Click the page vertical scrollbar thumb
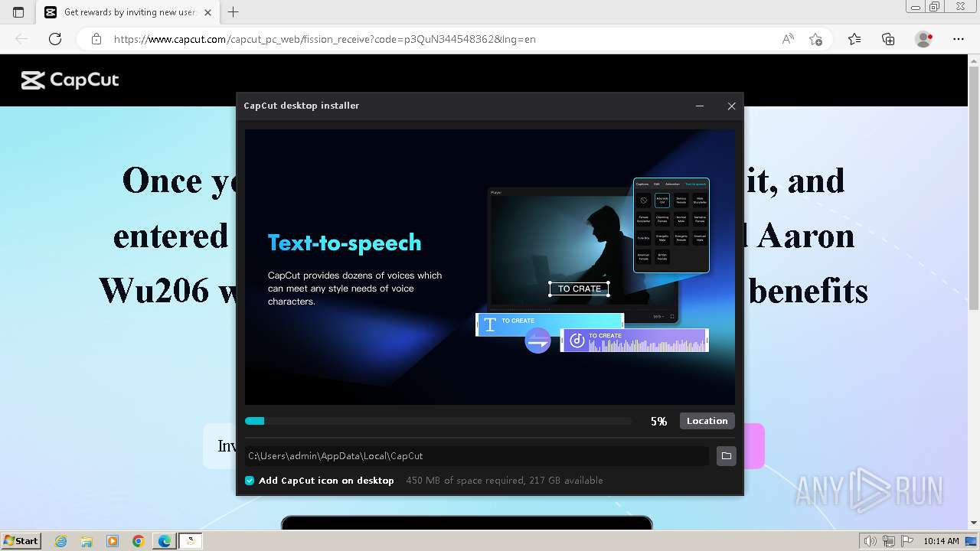This screenshot has height=551, width=980. 974,187
